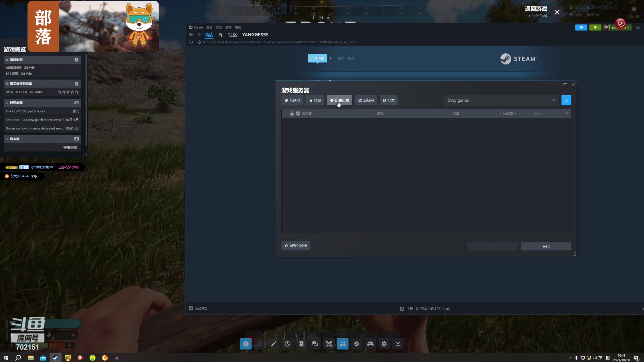The width and height of the screenshot is (644, 362).
Task: Click the 关闭 button in server dialog
Action: [546, 246]
